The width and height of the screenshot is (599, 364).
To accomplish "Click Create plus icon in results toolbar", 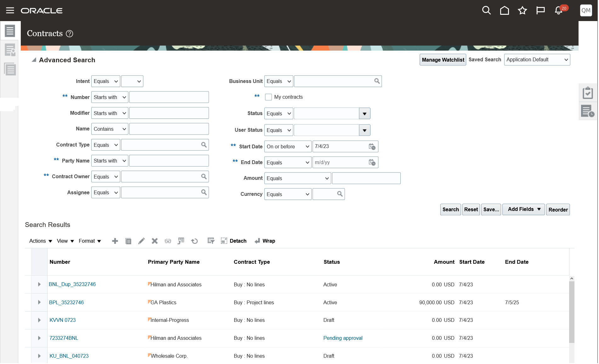I will [115, 241].
